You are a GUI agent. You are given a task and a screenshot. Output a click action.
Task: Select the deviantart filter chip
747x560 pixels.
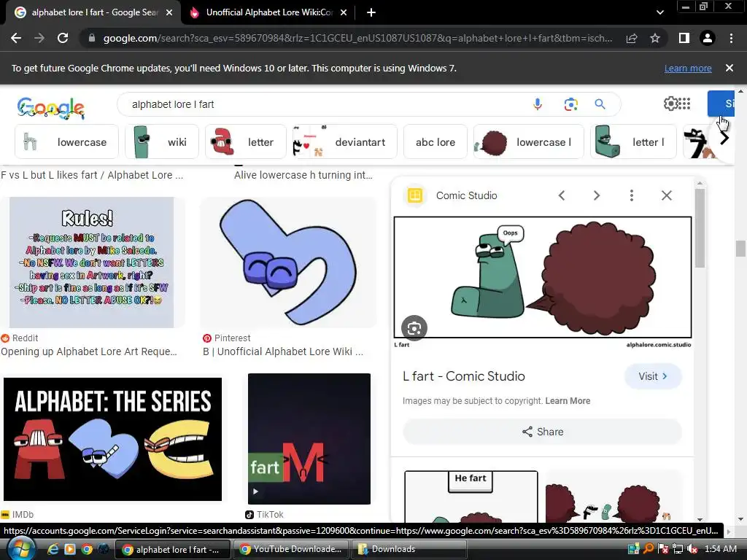tap(344, 142)
